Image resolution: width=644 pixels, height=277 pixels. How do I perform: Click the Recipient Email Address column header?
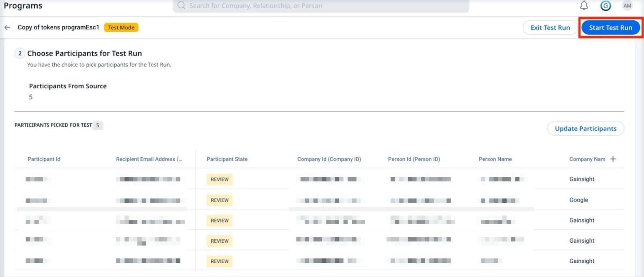149,159
